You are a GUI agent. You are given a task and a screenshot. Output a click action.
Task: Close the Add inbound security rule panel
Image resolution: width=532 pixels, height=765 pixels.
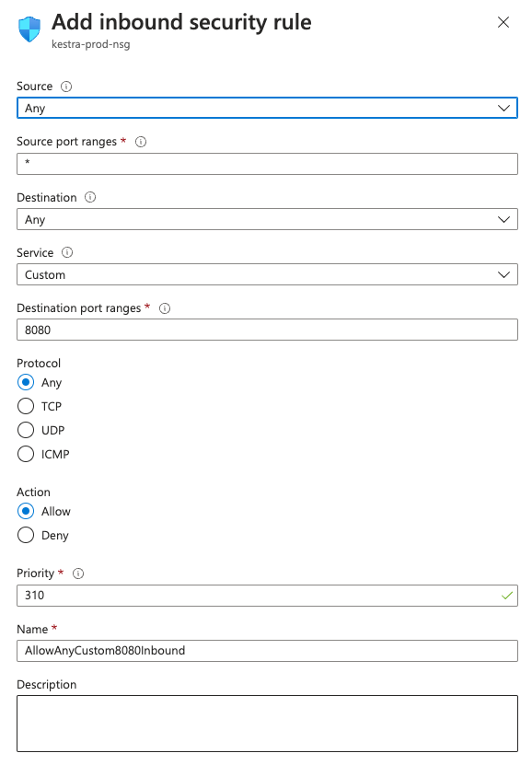click(x=503, y=22)
